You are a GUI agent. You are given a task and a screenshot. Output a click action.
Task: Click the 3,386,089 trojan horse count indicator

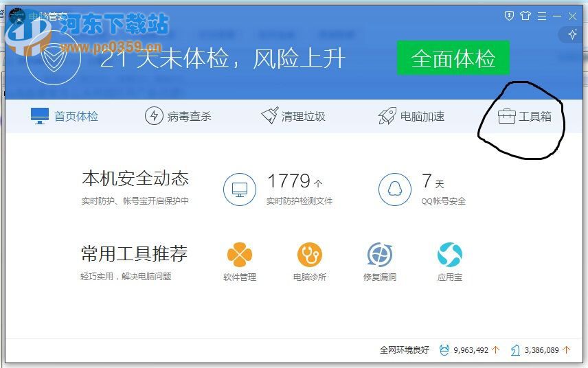point(541,350)
